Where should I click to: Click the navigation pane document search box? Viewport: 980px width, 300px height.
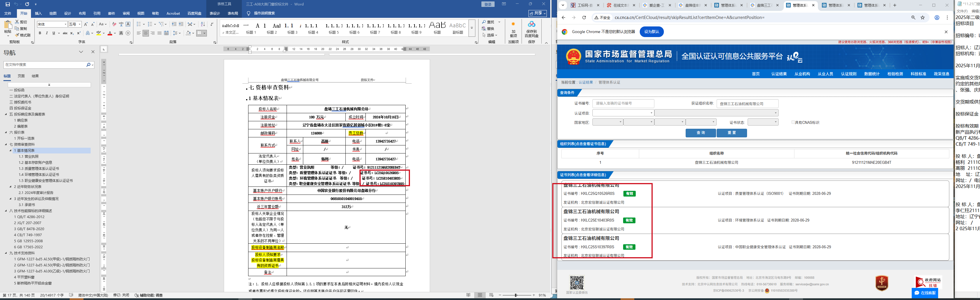point(49,65)
